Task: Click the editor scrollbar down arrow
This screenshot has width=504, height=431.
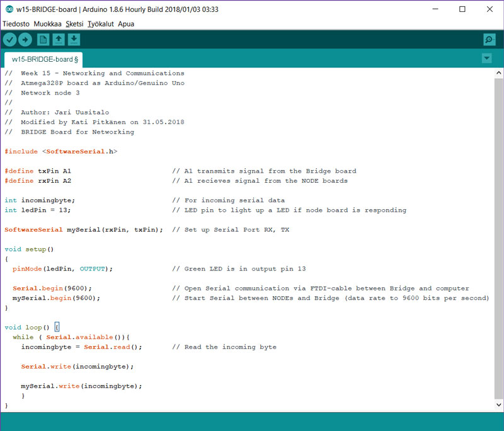Action: coord(498,405)
